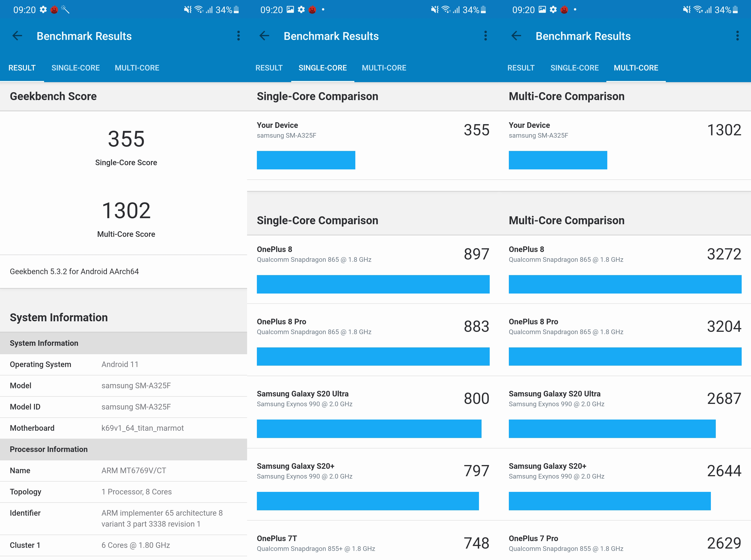Tap magic wand icon in left status bar

(x=65, y=10)
